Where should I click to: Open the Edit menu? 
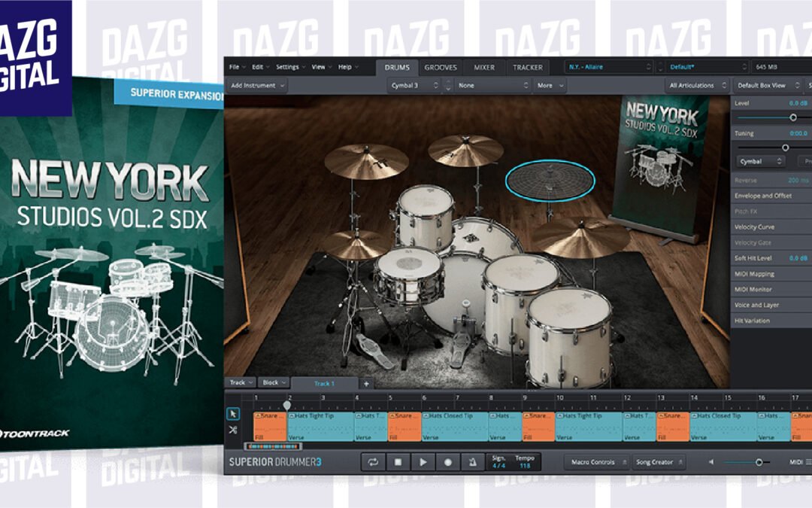(260, 67)
